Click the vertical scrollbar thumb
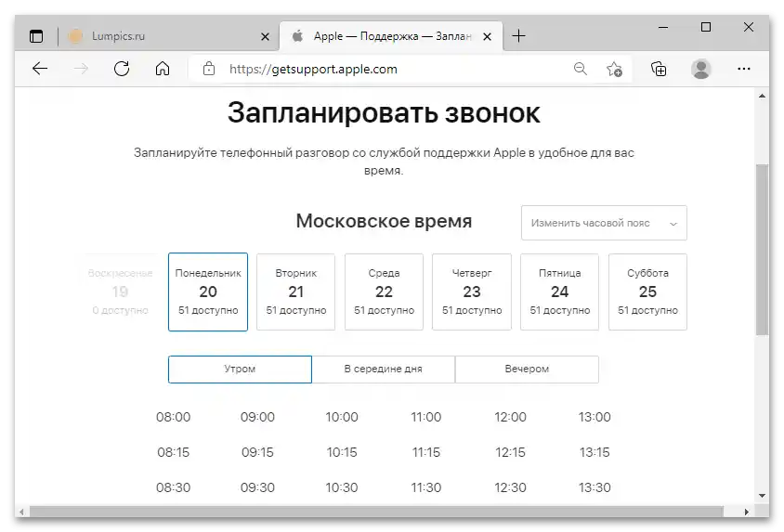 coord(762,250)
